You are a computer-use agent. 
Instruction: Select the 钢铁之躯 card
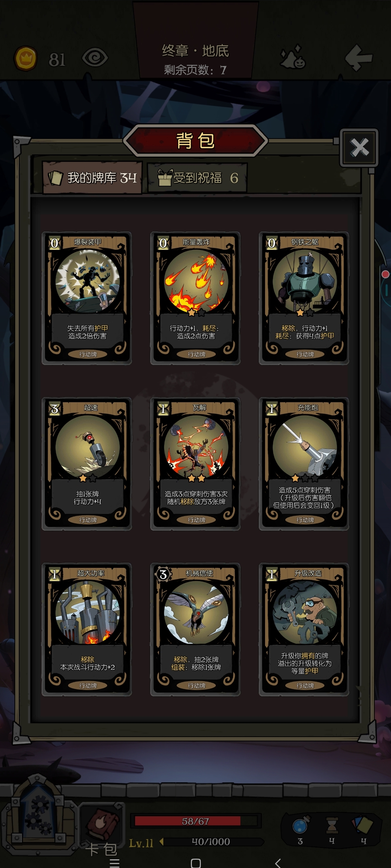point(304,298)
